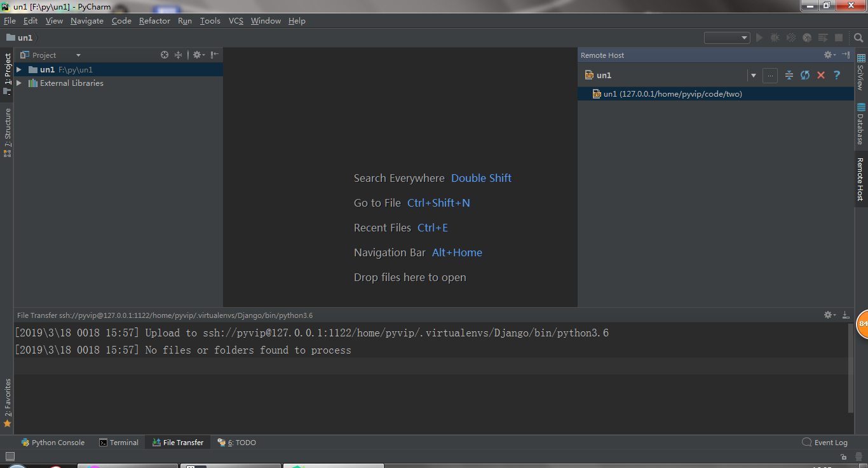Viewport: 868px width, 468px height.
Task: Collapse all items in Project tree
Action: pyautogui.click(x=178, y=55)
